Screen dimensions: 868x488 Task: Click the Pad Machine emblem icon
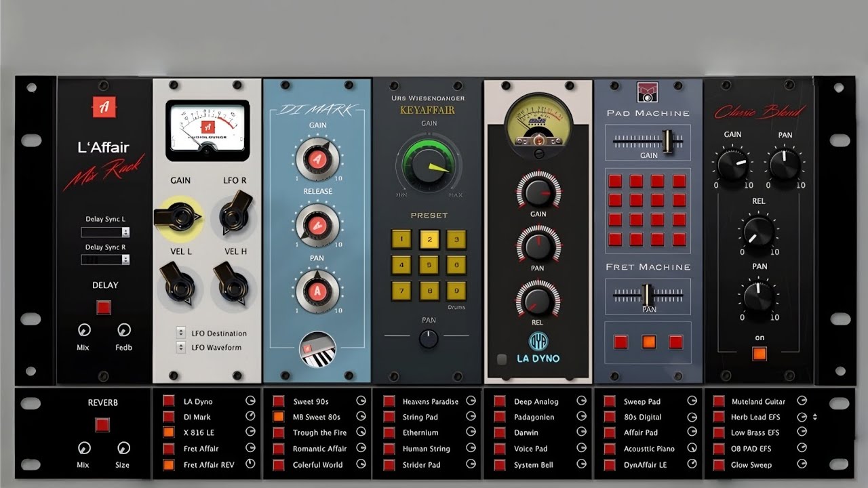pos(647,92)
